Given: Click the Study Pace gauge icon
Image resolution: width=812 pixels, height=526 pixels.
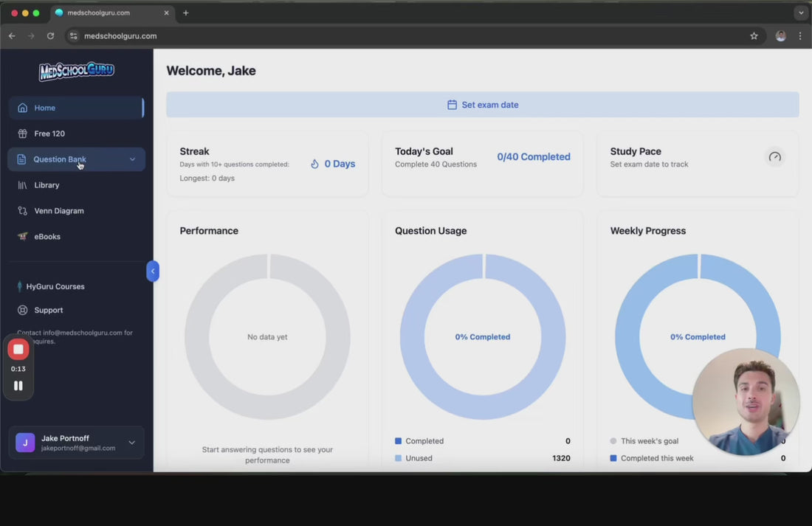Looking at the screenshot, I should 774,157.
